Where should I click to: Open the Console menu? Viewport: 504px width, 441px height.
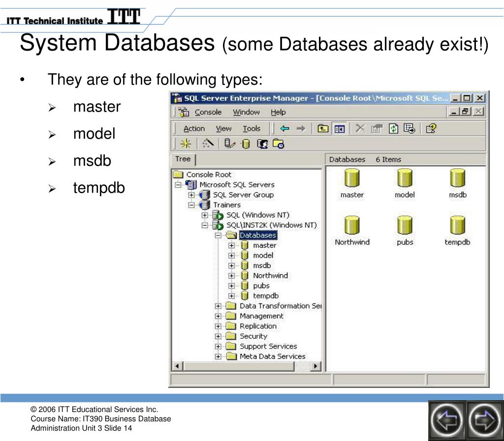[x=208, y=112]
